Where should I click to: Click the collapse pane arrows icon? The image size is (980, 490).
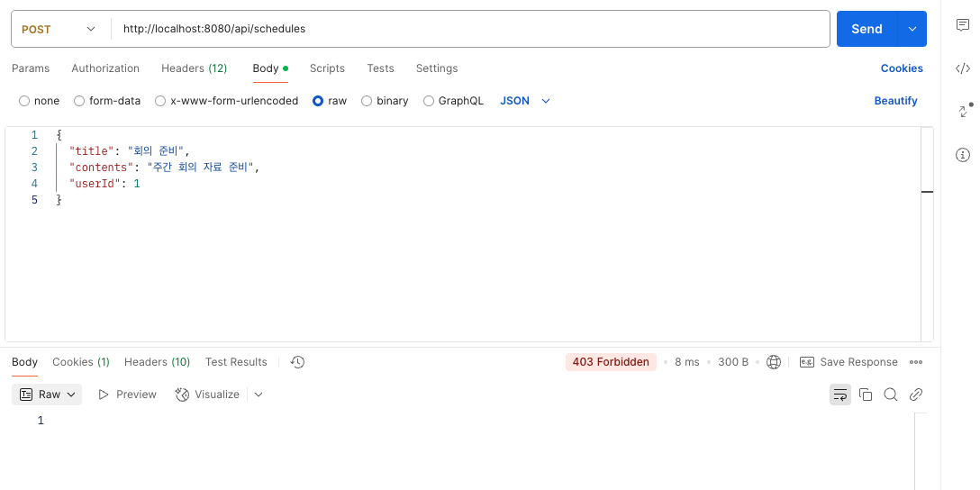tap(965, 111)
